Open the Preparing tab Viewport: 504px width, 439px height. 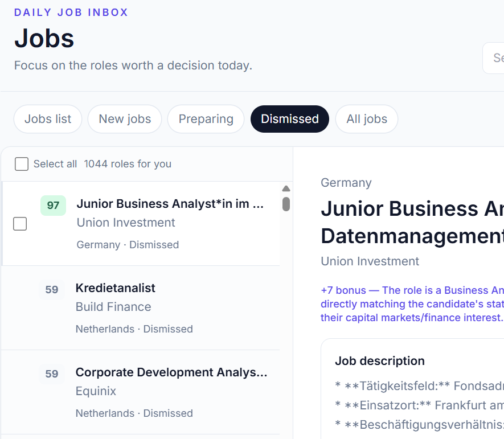206,119
